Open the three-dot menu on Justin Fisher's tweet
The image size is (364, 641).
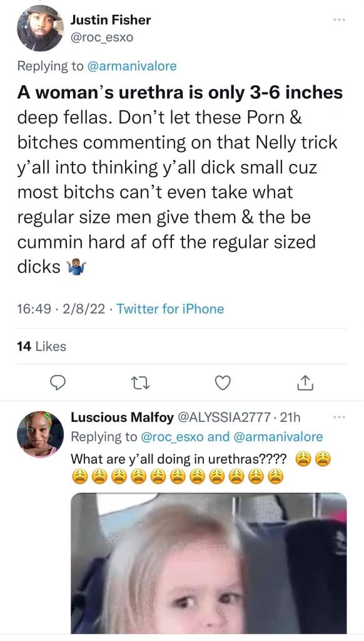340,19
